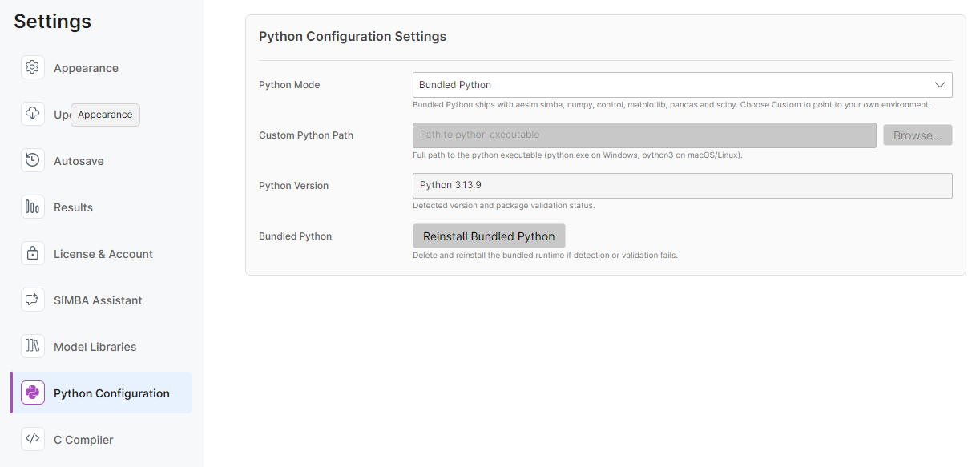Click 'Detected version and package validation status.' text

point(503,206)
